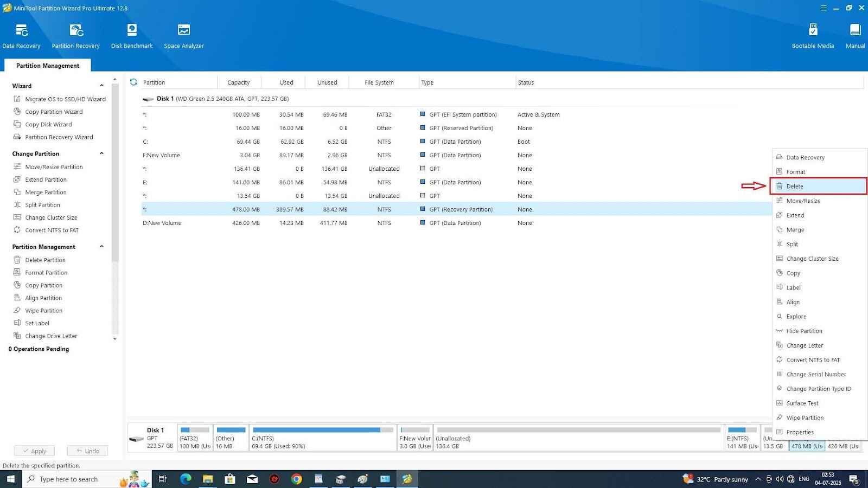Click the taskbar search box
This screenshot has width=868, height=488.
point(87,479)
